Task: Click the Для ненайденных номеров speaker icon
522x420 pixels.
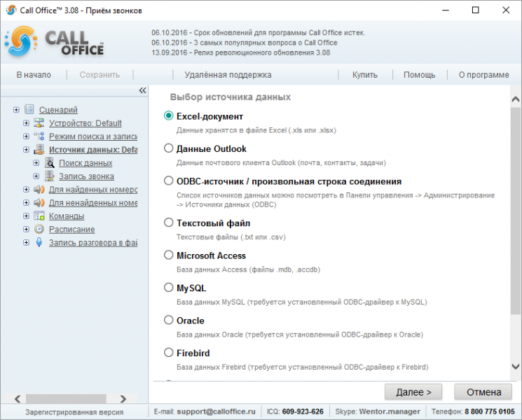Action: point(39,202)
